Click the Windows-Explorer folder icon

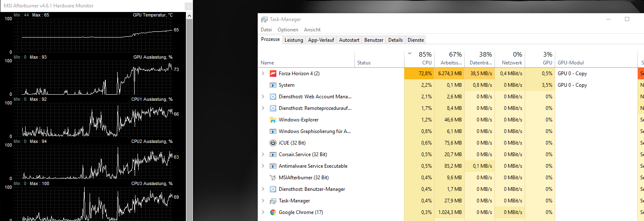pos(273,120)
